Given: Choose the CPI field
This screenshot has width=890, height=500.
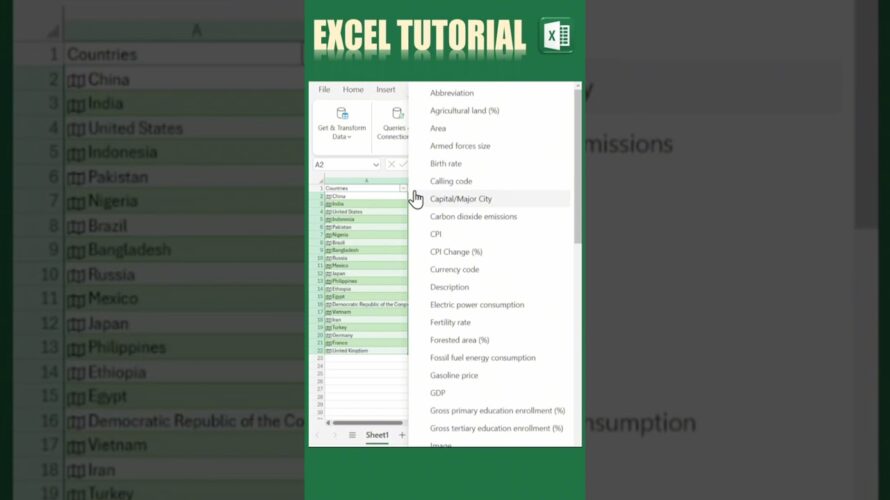Looking at the screenshot, I should [x=436, y=234].
